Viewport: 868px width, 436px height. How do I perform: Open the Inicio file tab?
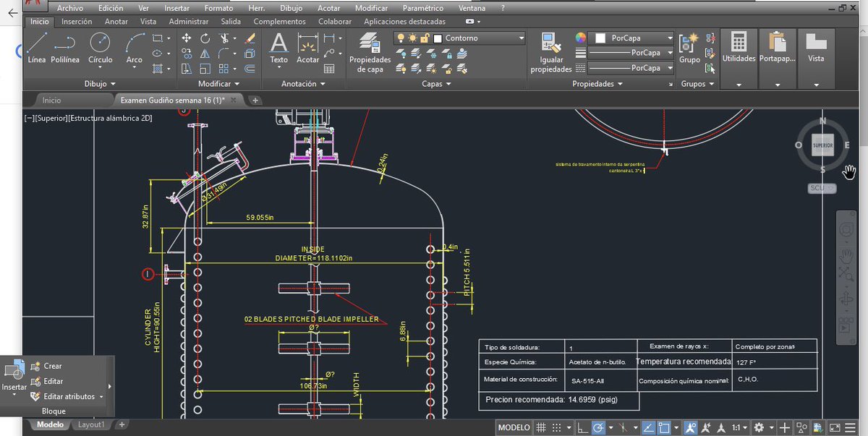point(52,101)
